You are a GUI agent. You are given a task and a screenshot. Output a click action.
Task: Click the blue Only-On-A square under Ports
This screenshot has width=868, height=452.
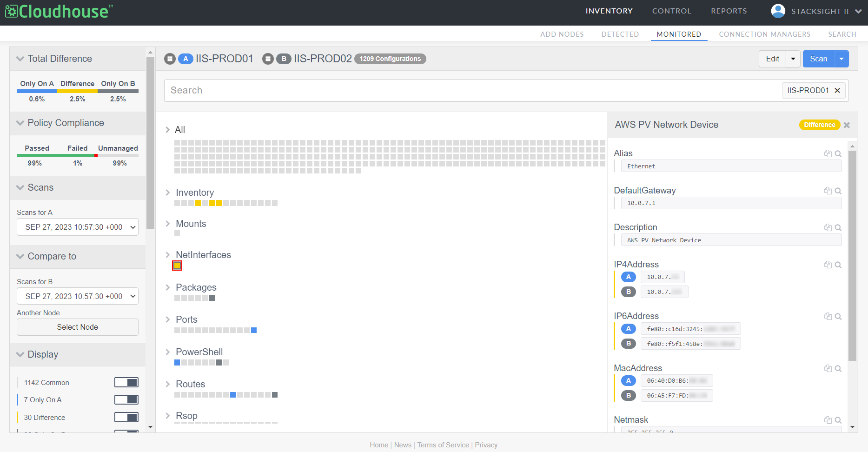254,330
